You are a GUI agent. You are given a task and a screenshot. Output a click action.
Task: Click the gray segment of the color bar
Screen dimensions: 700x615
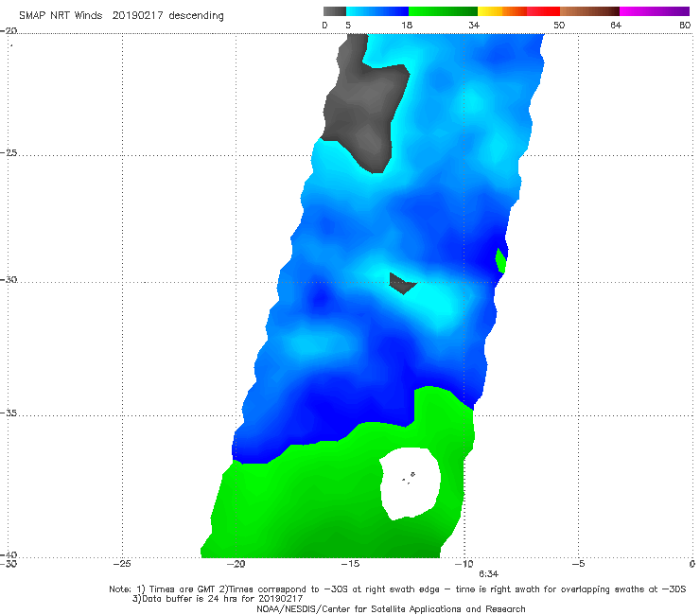click(335, 11)
